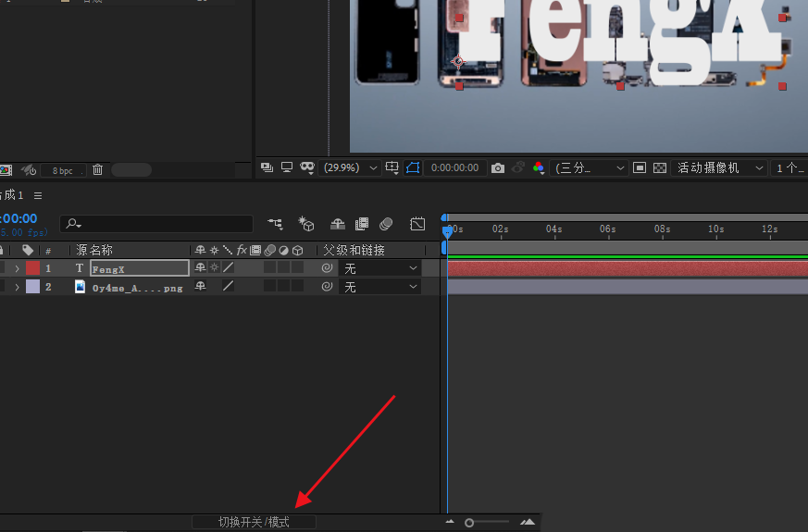Toggle collapse transformations switch on FengX layer
Viewport: 808px width, 532px height.
214,267
